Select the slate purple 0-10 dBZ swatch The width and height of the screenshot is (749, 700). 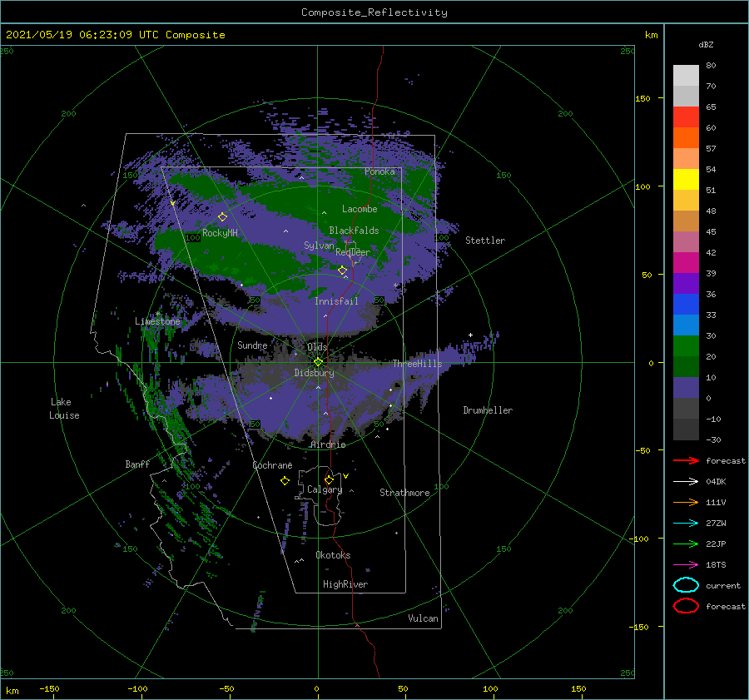coord(686,388)
